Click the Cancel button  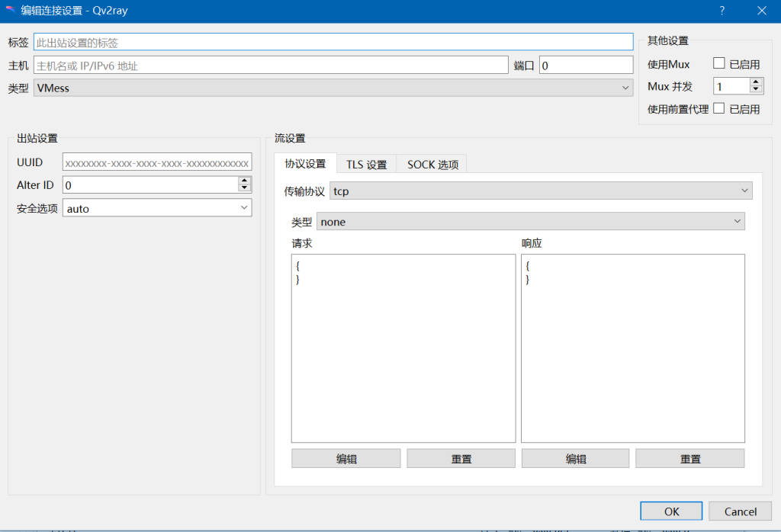740,511
